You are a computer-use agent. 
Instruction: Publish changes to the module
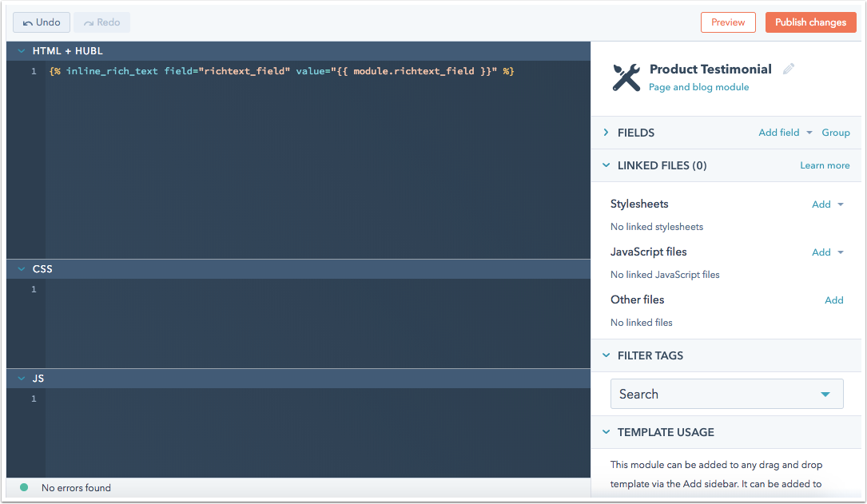[810, 22]
